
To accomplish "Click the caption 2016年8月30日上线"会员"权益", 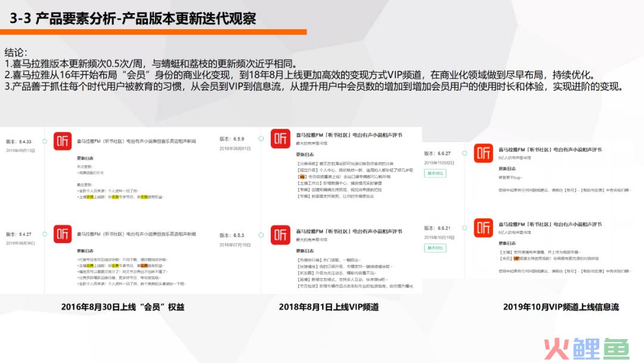I will (x=123, y=307).
